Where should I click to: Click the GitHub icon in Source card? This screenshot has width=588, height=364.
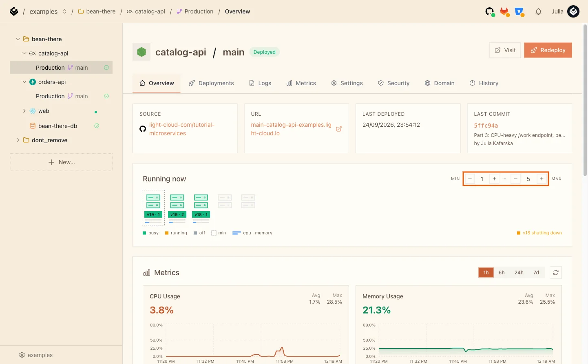click(143, 129)
